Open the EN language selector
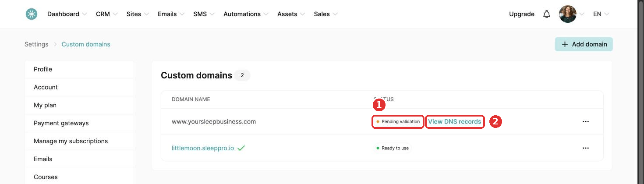Image resolution: width=644 pixels, height=184 pixels. [601, 14]
